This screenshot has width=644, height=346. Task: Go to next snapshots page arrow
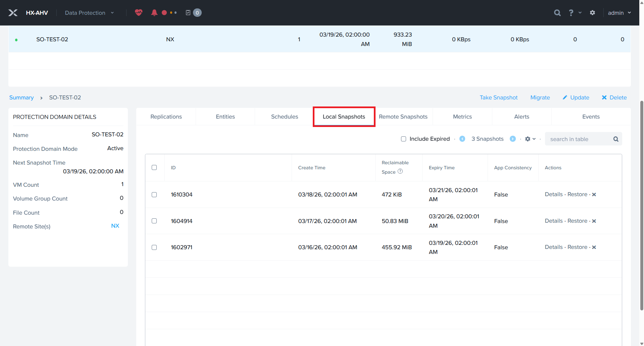pyautogui.click(x=512, y=139)
